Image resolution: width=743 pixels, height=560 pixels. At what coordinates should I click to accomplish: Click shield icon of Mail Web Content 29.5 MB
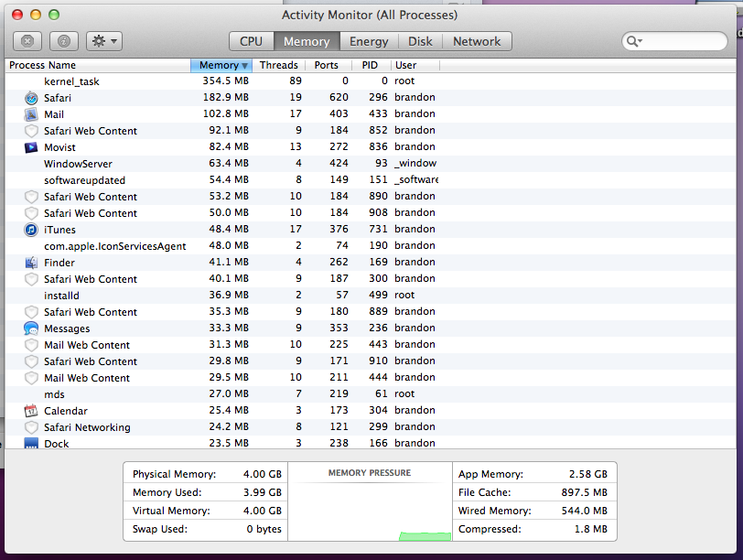click(31, 378)
